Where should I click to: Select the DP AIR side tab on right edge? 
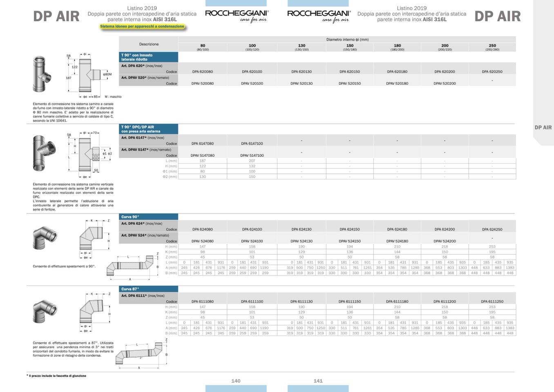543,128
